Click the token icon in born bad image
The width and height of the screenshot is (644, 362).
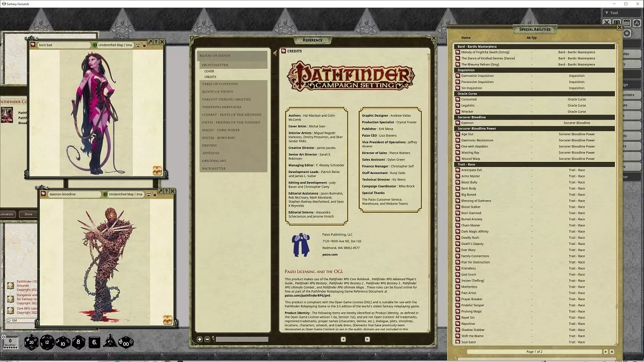click(x=157, y=171)
